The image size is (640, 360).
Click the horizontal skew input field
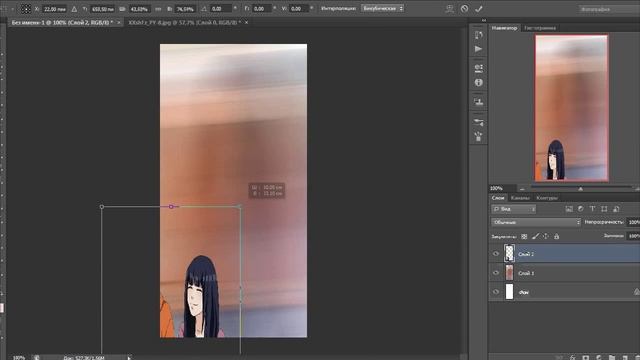coord(261,9)
